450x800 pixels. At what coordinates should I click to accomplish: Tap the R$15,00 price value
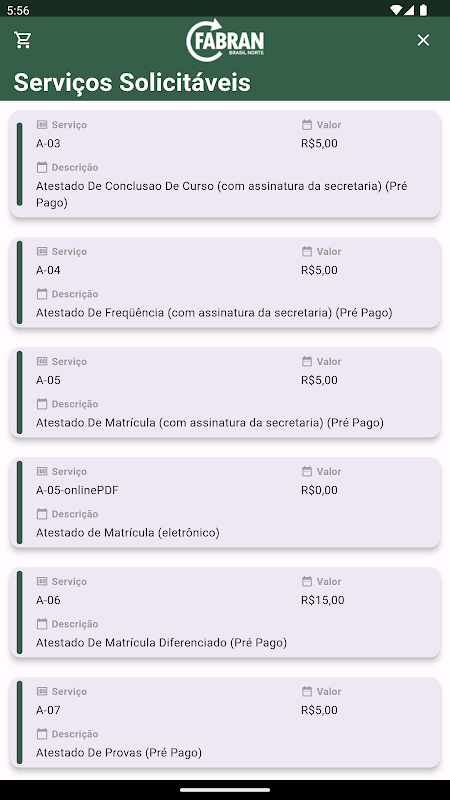(x=322, y=600)
